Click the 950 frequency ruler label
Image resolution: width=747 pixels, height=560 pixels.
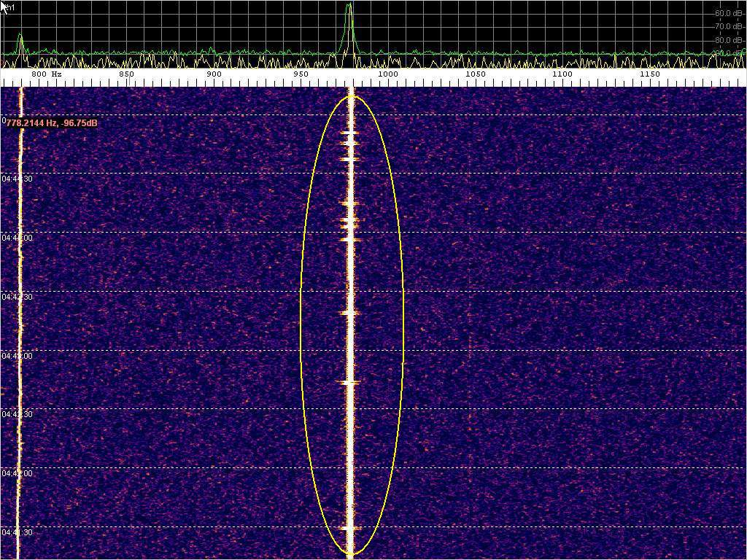click(301, 74)
